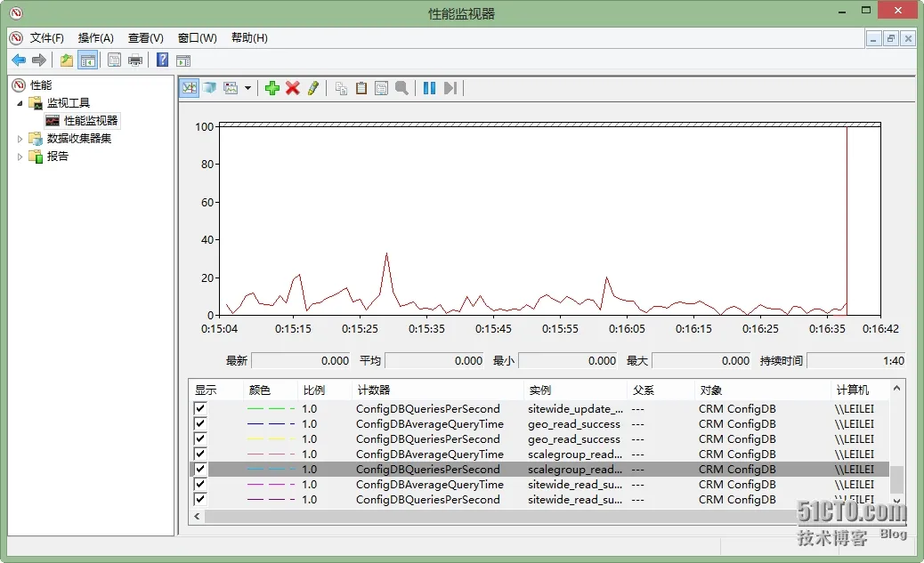Viewport: 924px width, 563px height.
Task: Expand the 数据收集器集 tree node
Action: (x=20, y=139)
